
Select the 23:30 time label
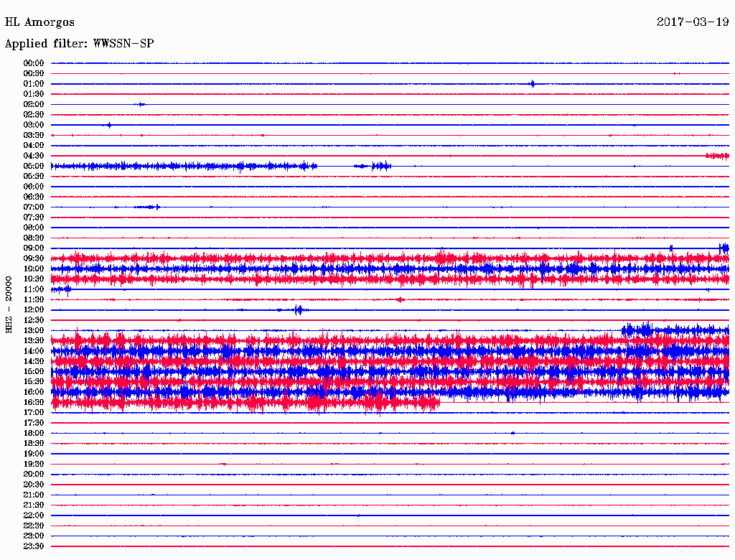pyautogui.click(x=34, y=546)
